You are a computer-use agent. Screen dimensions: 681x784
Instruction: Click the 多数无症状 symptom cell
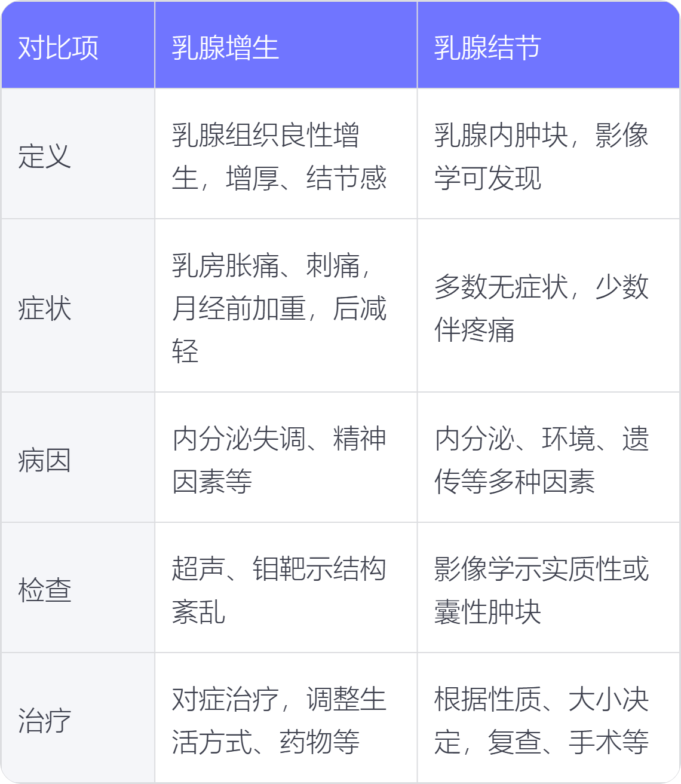click(x=541, y=308)
